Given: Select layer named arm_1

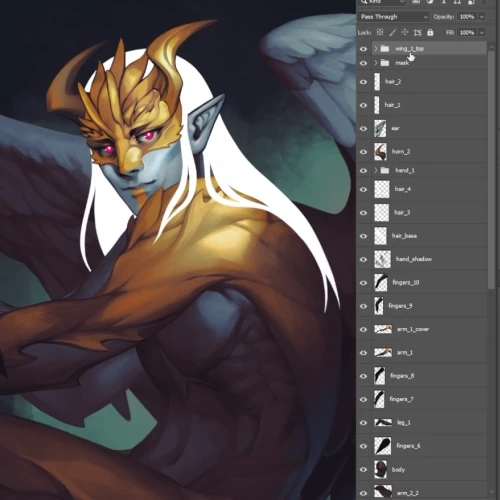Looking at the screenshot, I should (x=405, y=353).
